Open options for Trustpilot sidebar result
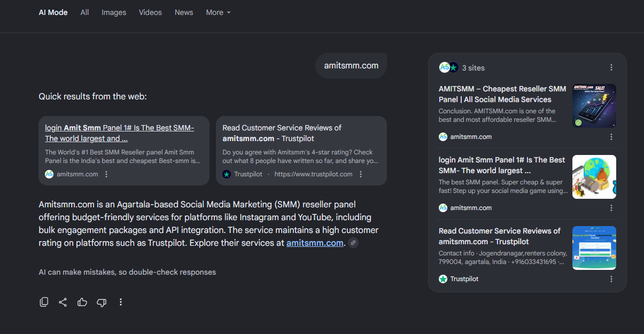644x334 pixels. click(611, 279)
